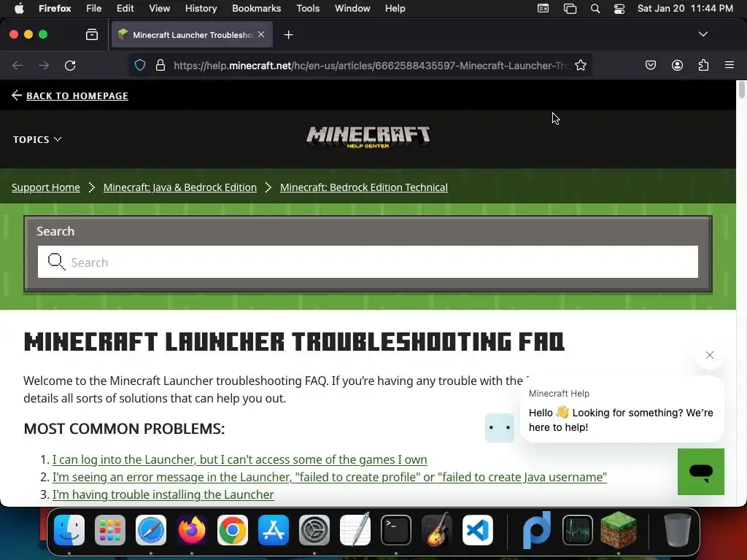
Task: Open Visual Studio Code from Dock
Action: pos(477,530)
